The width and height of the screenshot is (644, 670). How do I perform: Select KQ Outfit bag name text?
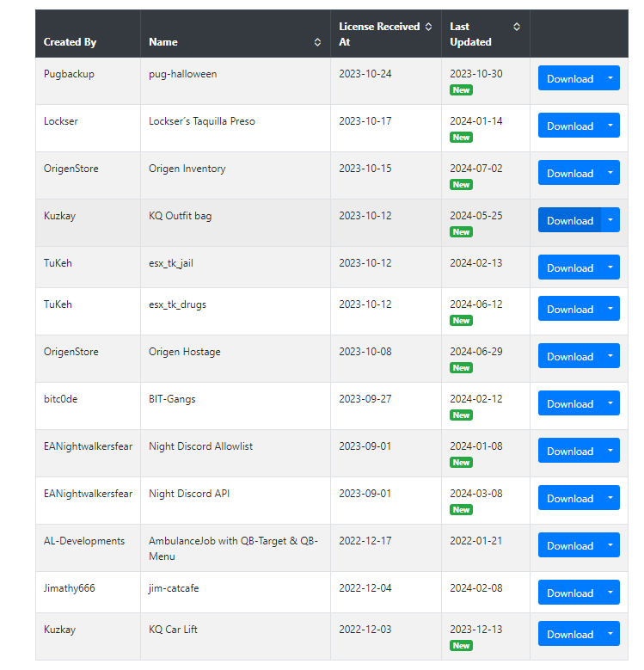(x=181, y=216)
